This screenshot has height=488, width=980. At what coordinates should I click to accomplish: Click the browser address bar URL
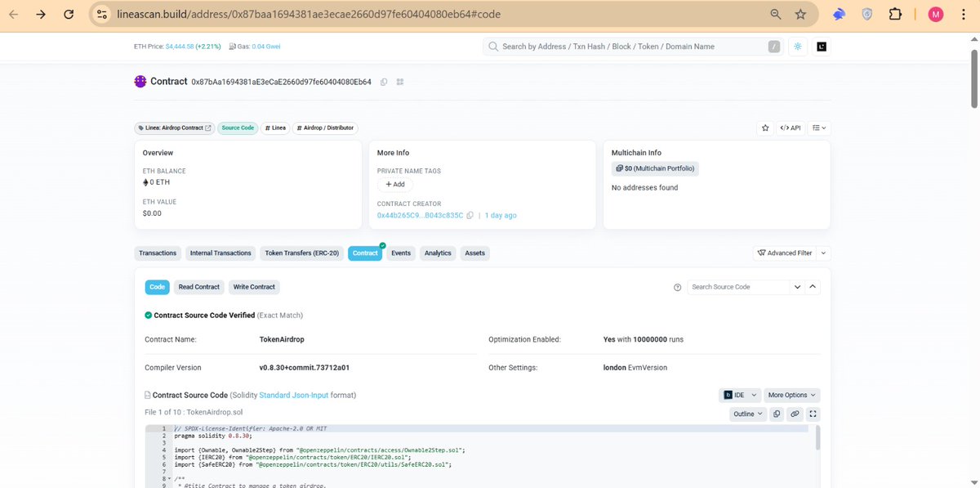(x=307, y=15)
